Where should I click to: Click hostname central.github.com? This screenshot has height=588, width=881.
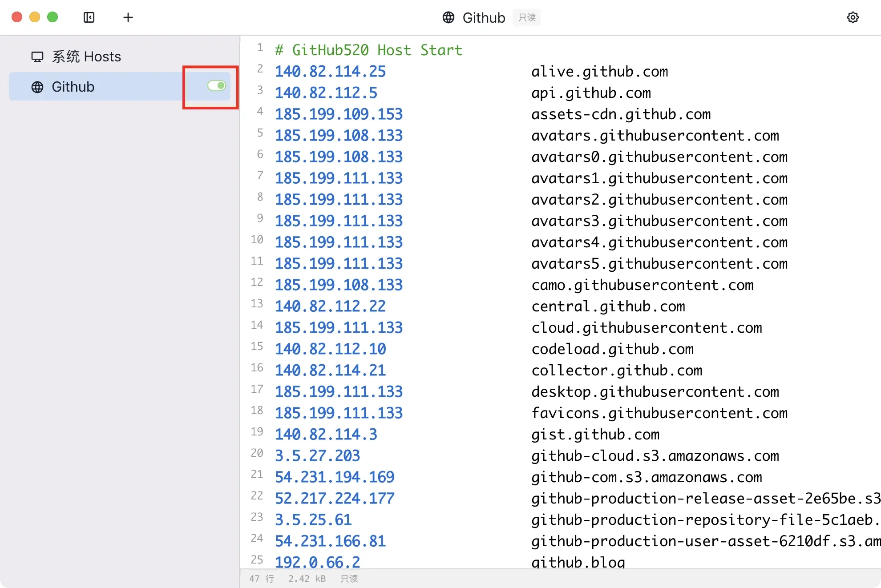[x=608, y=306]
